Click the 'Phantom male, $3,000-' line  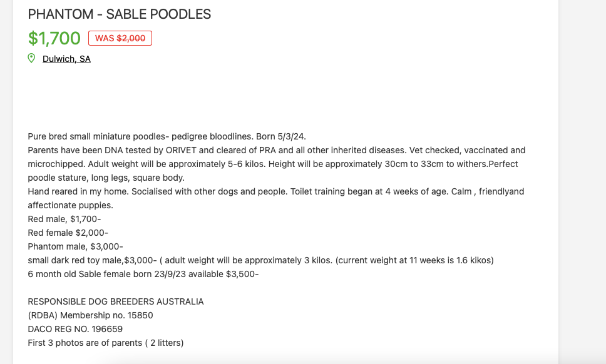(75, 246)
